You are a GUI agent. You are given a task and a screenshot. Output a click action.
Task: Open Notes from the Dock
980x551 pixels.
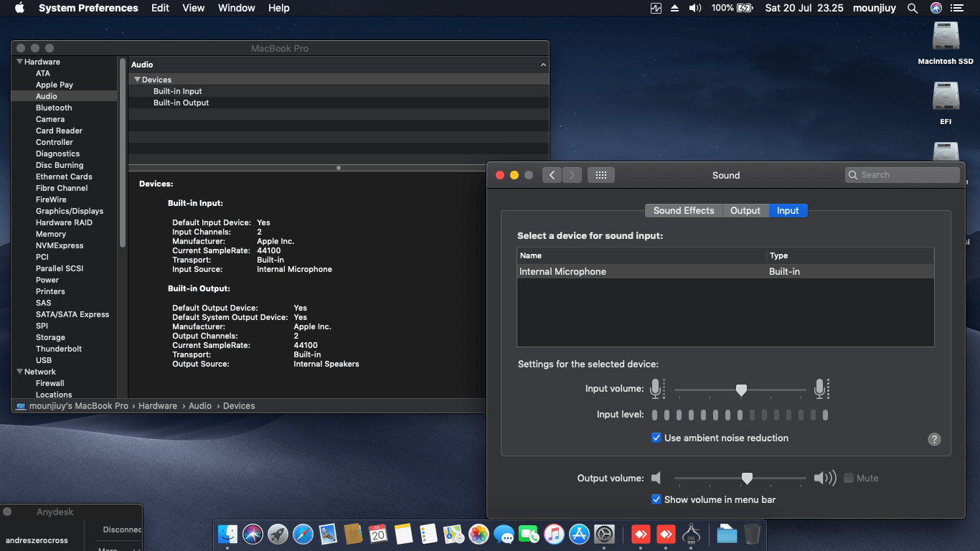point(403,534)
